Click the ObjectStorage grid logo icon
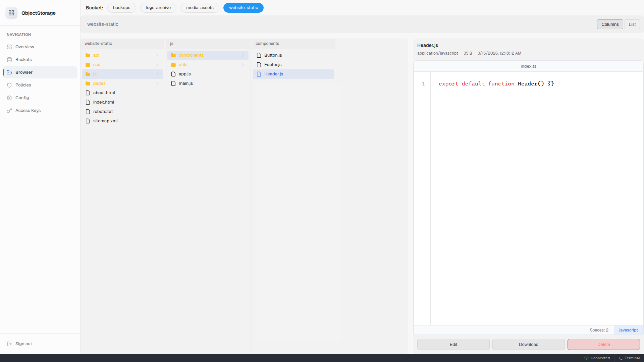The image size is (644, 362). (x=11, y=13)
